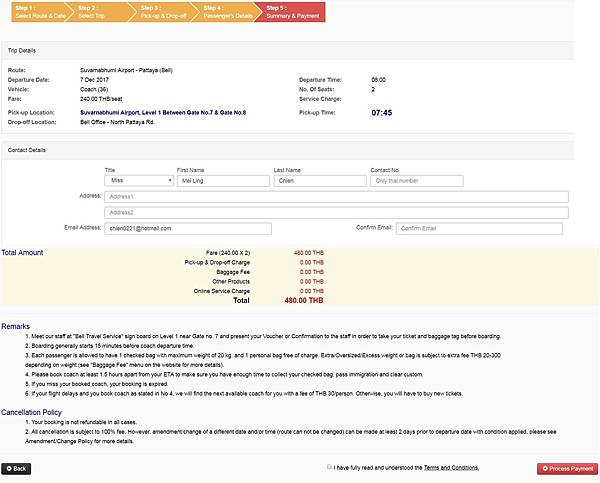
Task: Click the Address1 input field
Action: pos(336,197)
